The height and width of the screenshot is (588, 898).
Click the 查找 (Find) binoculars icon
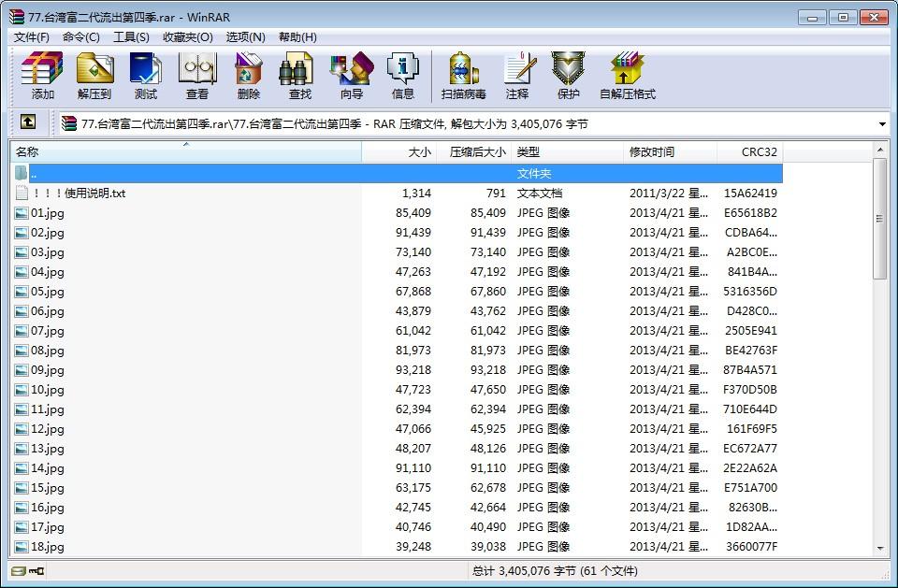point(300,75)
